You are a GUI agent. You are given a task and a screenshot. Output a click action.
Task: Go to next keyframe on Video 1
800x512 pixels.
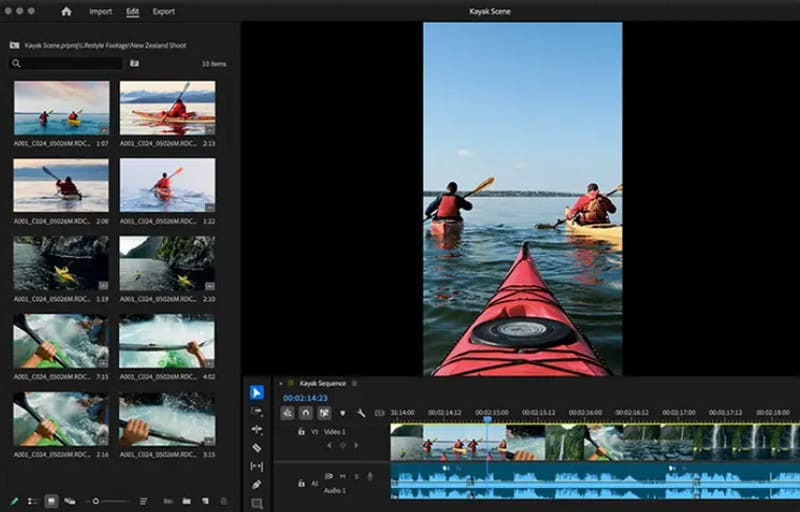(356, 445)
